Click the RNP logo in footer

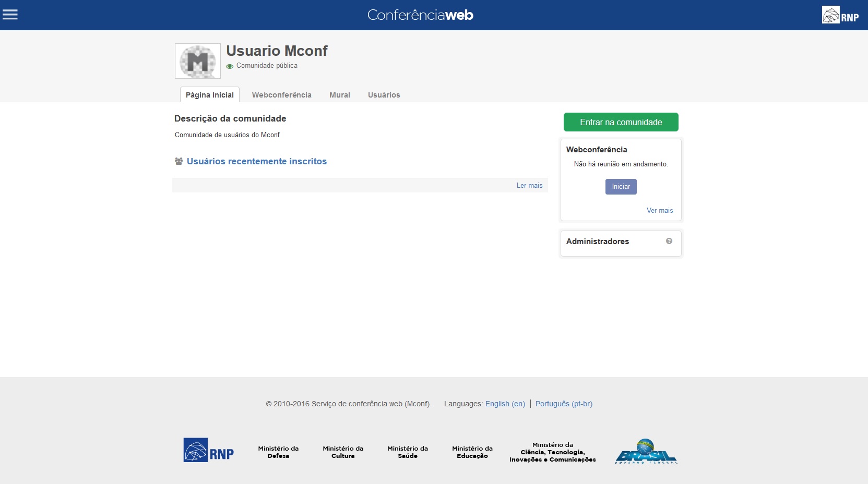209,450
